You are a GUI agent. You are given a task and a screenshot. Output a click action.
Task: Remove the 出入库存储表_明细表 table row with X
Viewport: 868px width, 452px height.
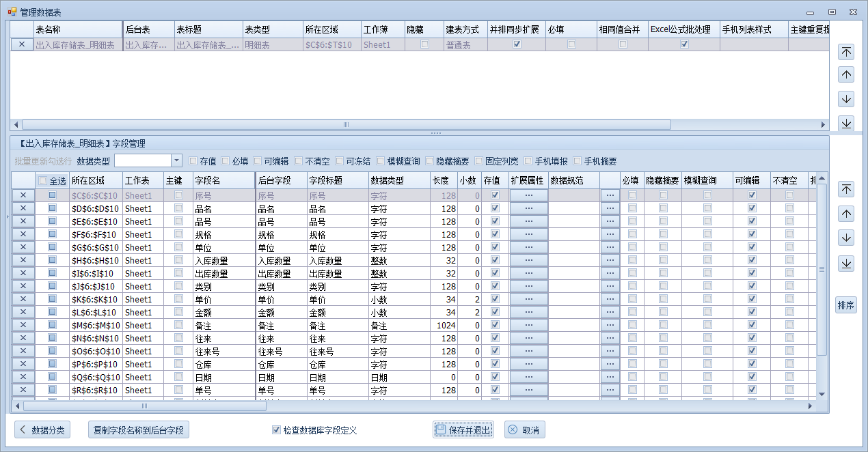tap(22, 44)
